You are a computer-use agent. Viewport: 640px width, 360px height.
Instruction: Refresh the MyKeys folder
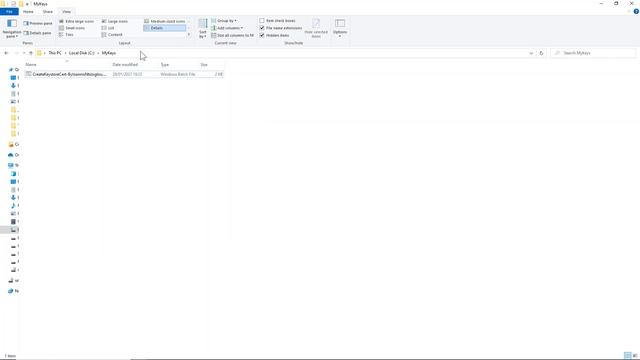[541, 53]
